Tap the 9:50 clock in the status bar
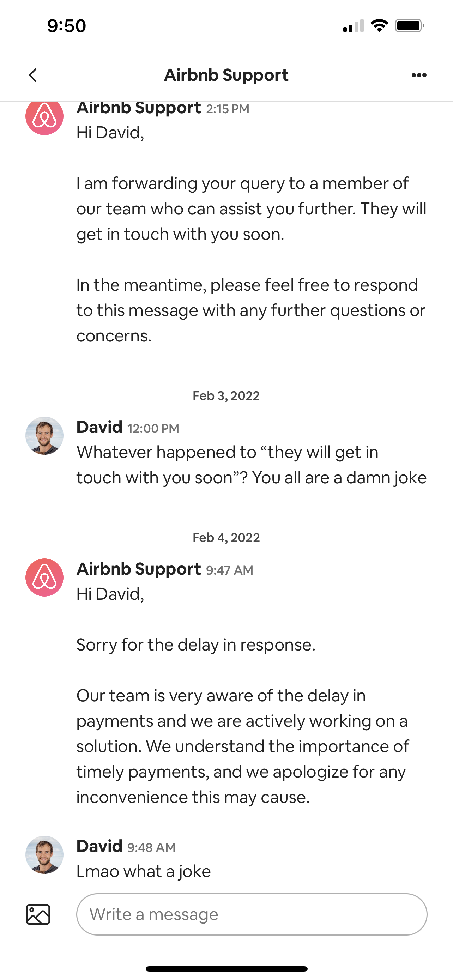The height and width of the screenshot is (980, 453). click(x=67, y=26)
